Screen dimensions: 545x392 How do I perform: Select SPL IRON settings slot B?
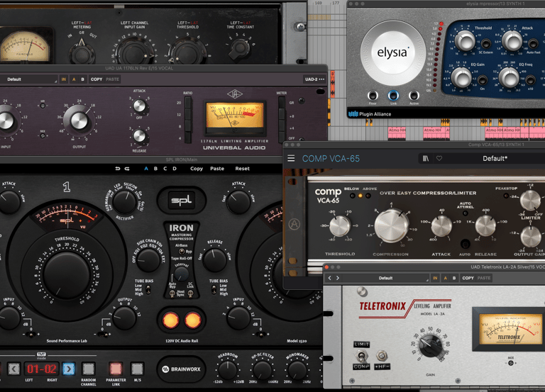[155, 169]
